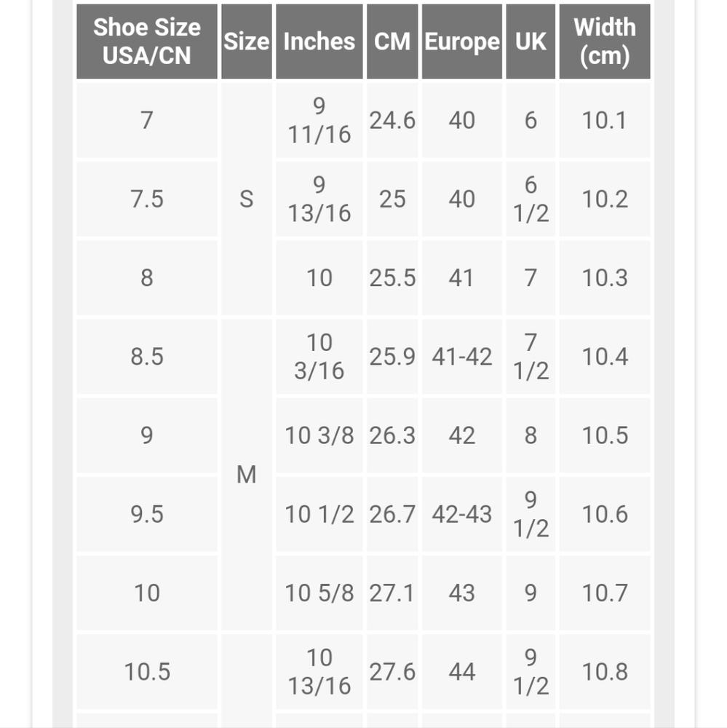727x728 pixels.
Task: Click the Europe column header
Action: click(462, 41)
